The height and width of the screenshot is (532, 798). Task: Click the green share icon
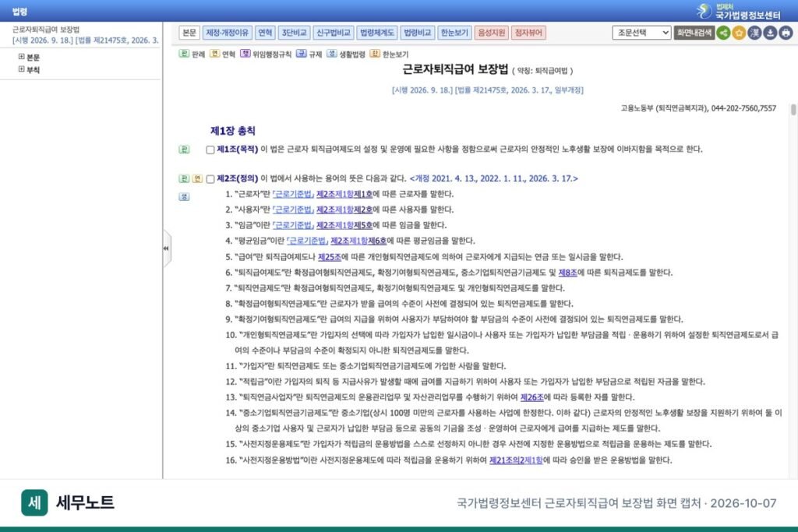click(723, 33)
